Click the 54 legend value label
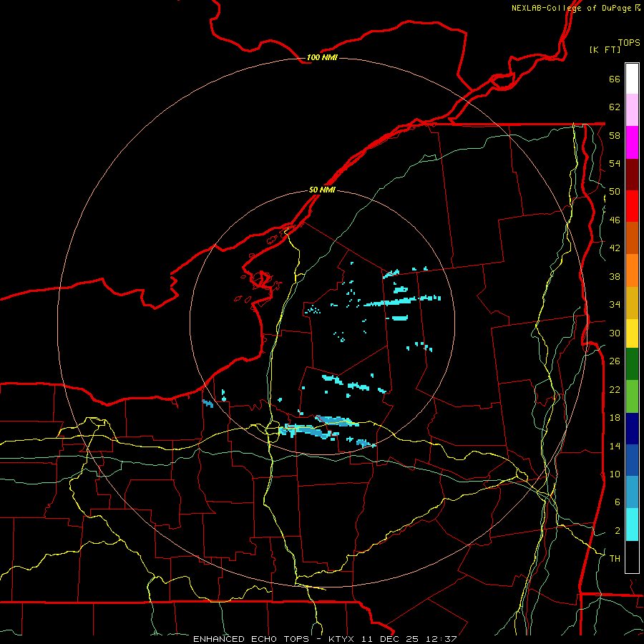This screenshot has height=644, width=644. 615,163
